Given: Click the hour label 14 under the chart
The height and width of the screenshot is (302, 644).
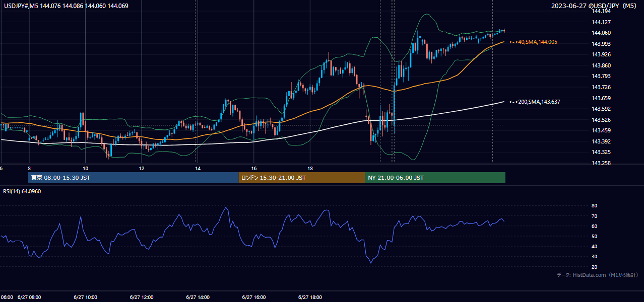Looking at the screenshot, I should pos(198,169).
